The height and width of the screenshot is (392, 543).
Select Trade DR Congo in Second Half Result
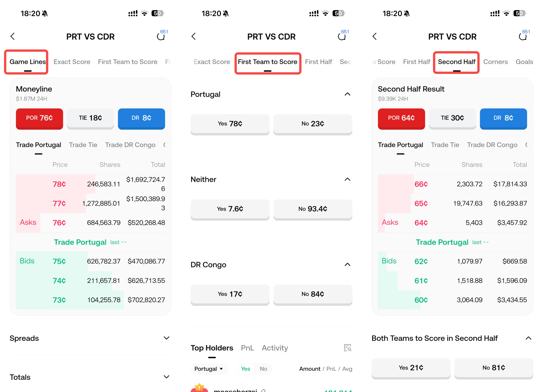tap(492, 145)
